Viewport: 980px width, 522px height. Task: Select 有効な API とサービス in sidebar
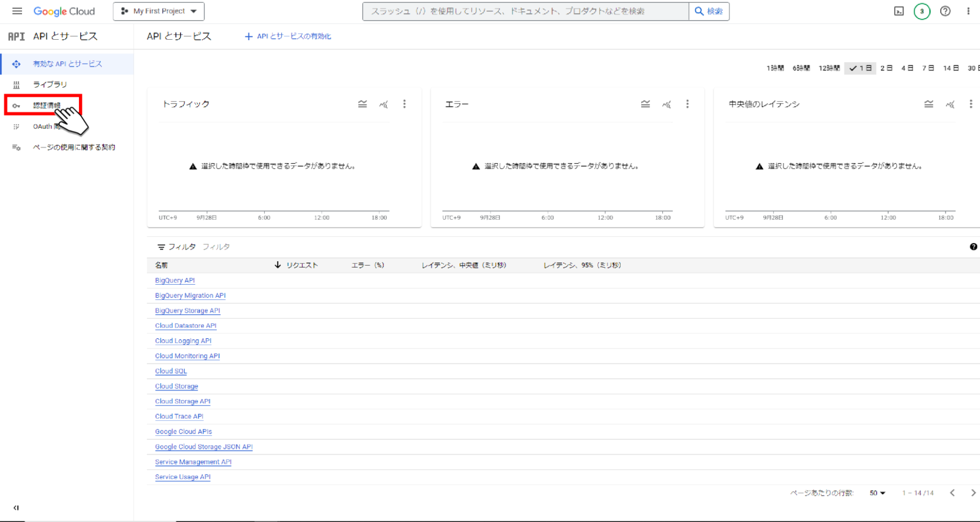(x=67, y=64)
